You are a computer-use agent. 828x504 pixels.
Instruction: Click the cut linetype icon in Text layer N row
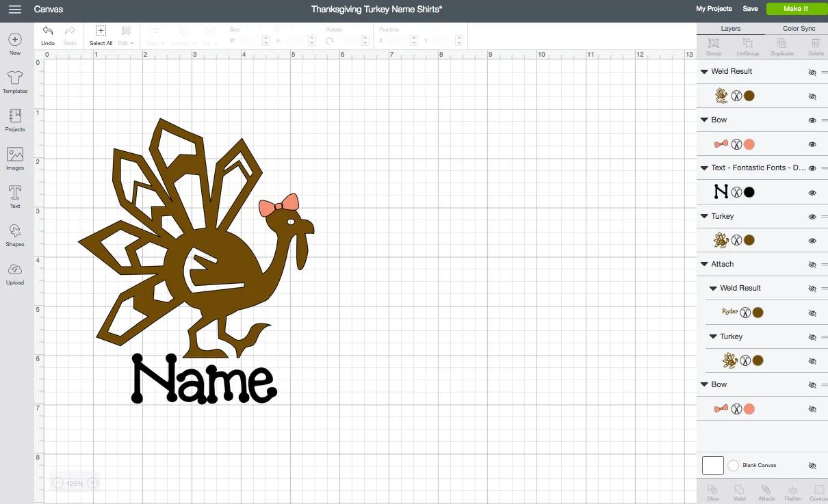coord(736,192)
